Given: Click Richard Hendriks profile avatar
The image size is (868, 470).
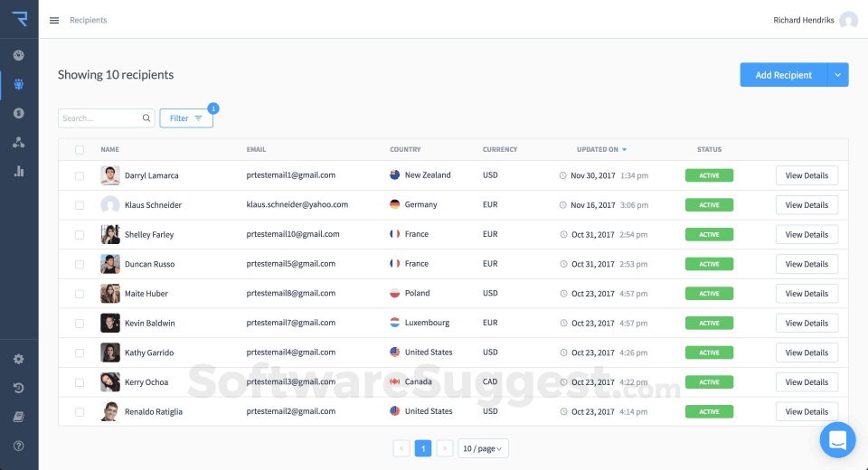Looking at the screenshot, I should point(848,21).
